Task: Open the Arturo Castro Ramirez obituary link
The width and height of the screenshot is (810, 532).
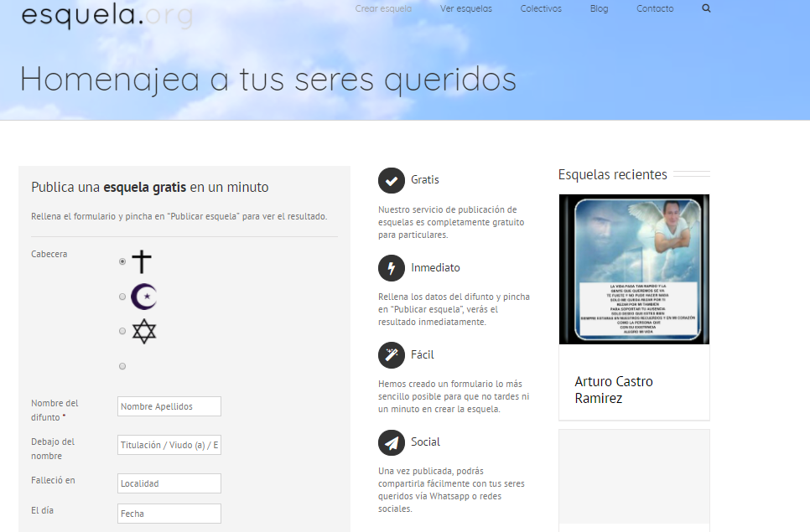Action: click(614, 390)
